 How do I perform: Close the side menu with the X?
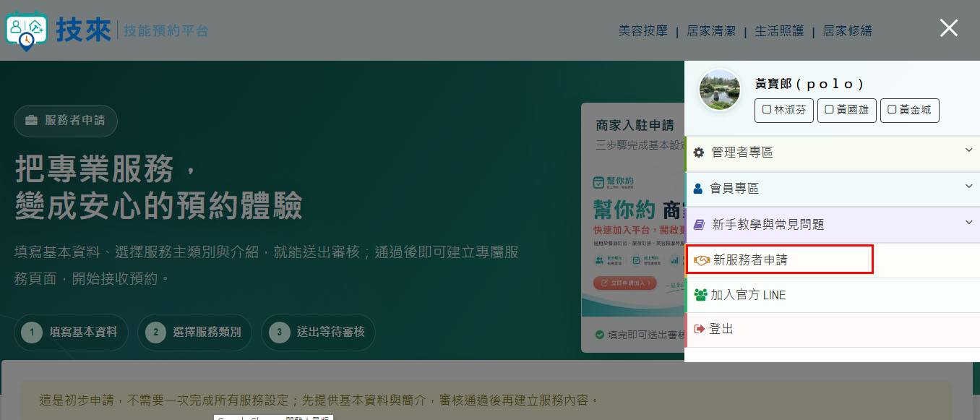pyautogui.click(x=948, y=28)
